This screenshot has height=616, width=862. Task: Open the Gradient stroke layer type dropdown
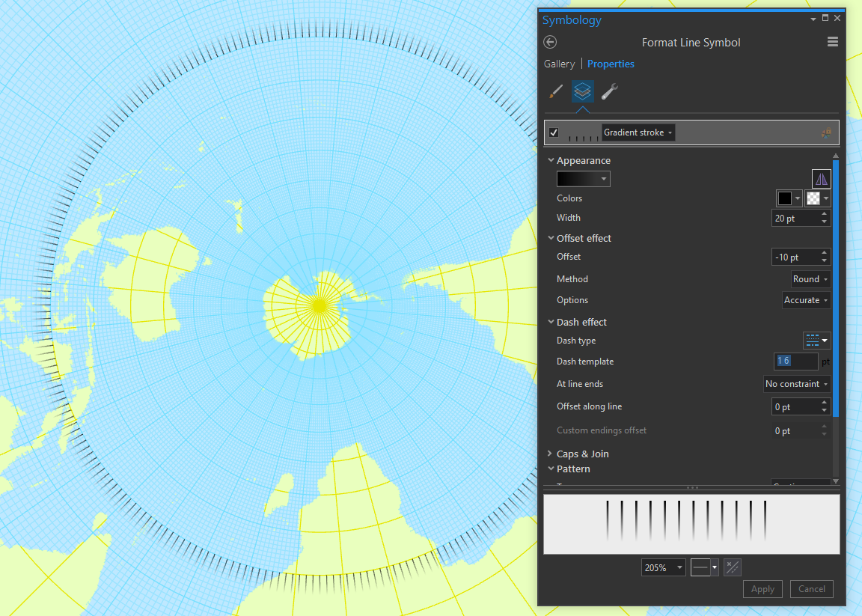[638, 132]
